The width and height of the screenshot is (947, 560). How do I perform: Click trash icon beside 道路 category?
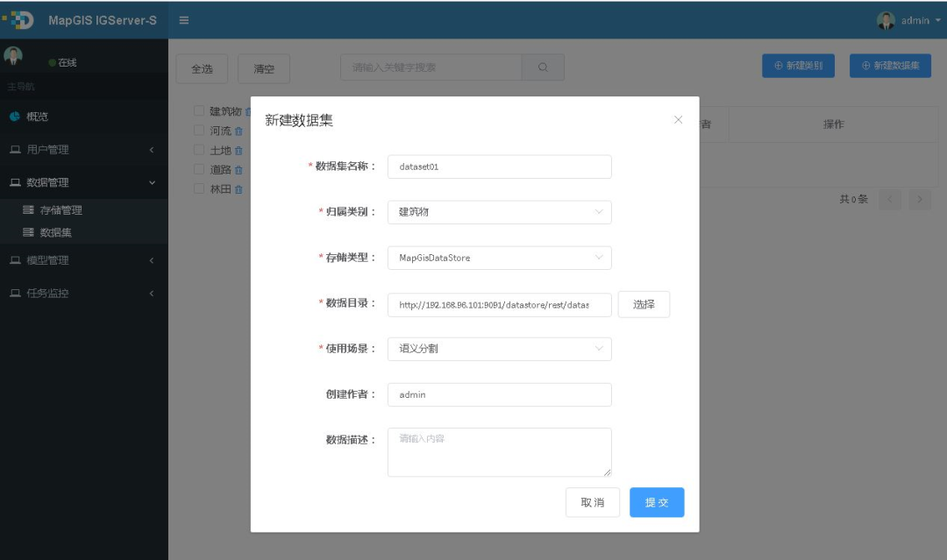[x=239, y=170]
